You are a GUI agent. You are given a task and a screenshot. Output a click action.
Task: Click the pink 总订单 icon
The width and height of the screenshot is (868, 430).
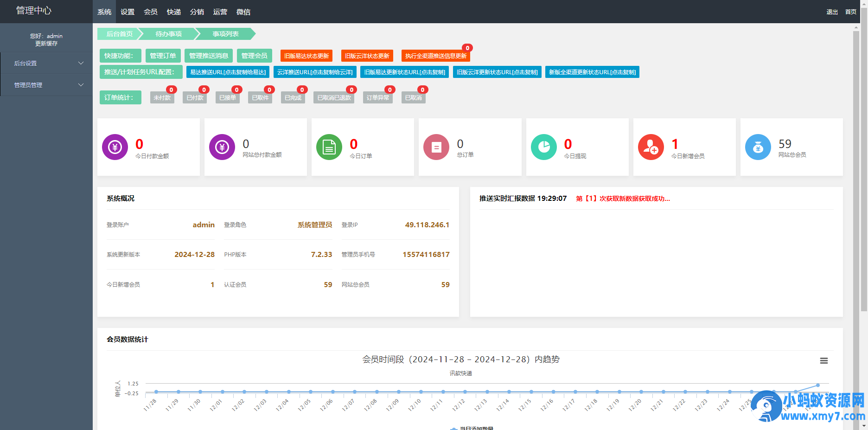tap(436, 147)
